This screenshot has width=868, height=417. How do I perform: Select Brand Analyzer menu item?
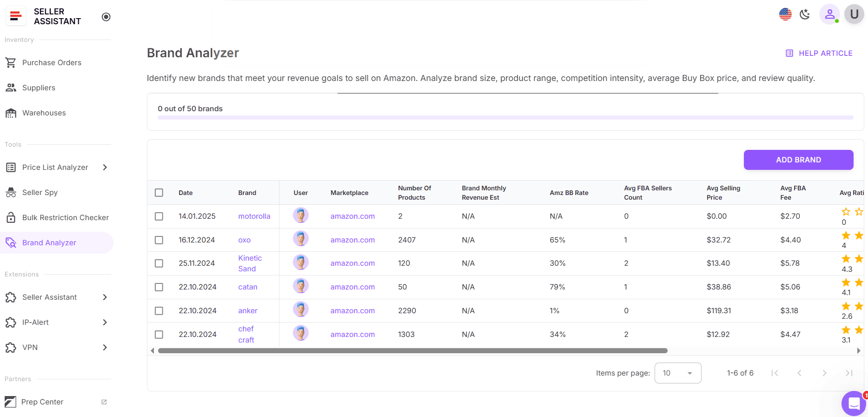pos(57,242)
